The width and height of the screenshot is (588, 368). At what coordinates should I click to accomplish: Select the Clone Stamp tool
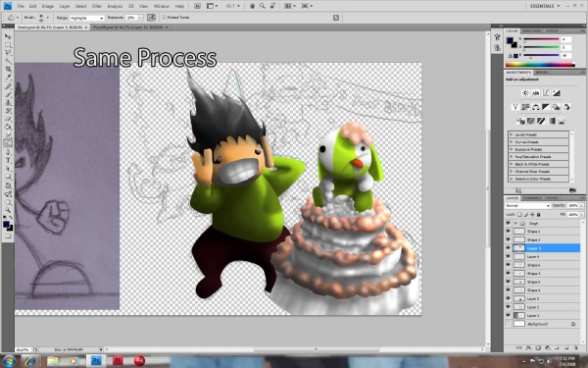[x=8, y=102]
